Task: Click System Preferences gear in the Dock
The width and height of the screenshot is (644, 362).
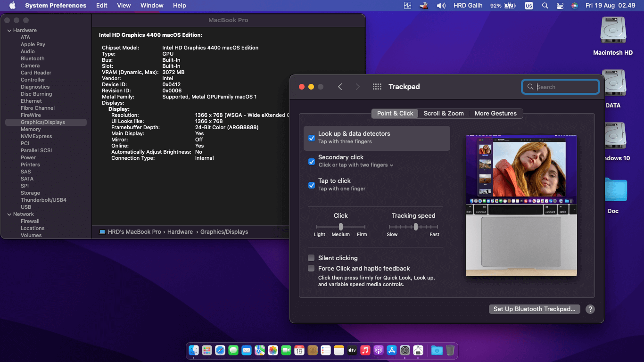Action: tap(405, 350)
